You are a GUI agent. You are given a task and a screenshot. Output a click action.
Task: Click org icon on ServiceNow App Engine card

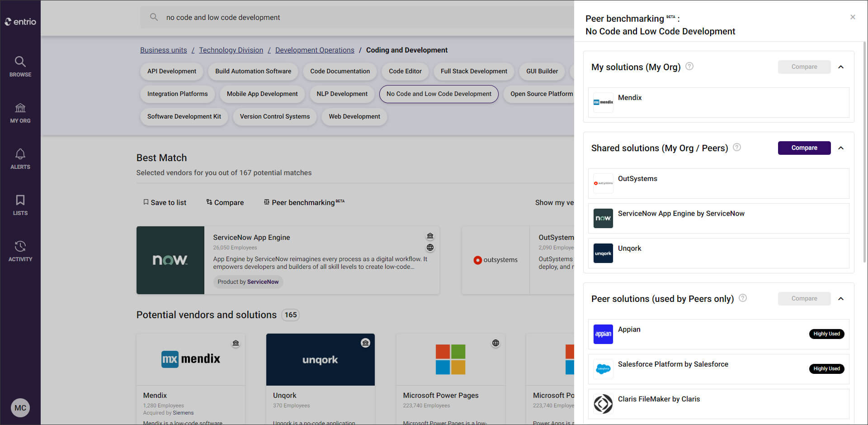tap(430, 236)
